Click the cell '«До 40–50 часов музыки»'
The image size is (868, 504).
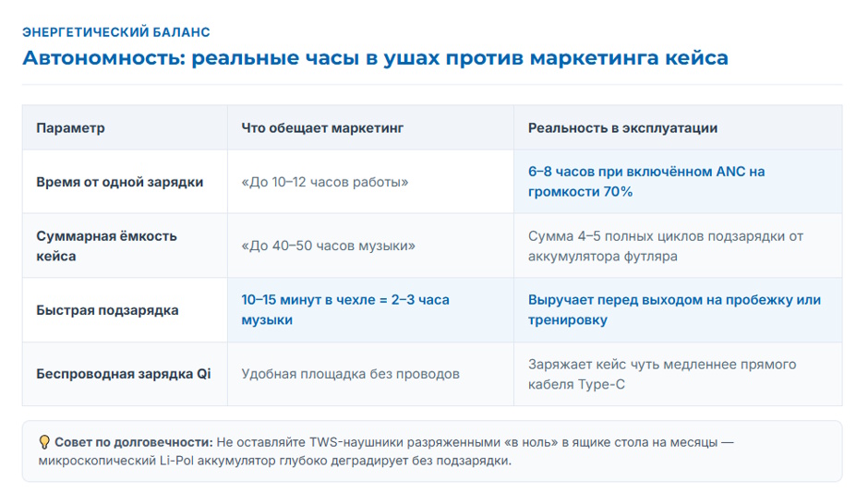(370, 246)
